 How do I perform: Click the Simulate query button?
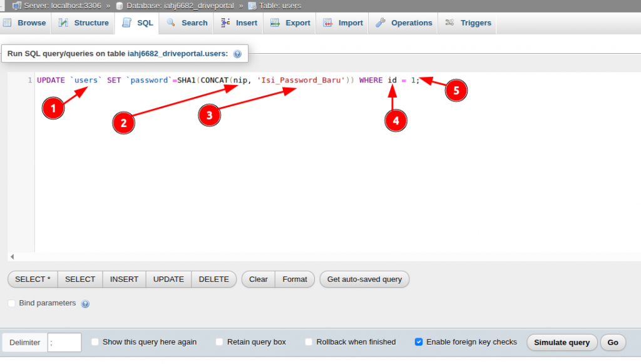tap(562, 342)
